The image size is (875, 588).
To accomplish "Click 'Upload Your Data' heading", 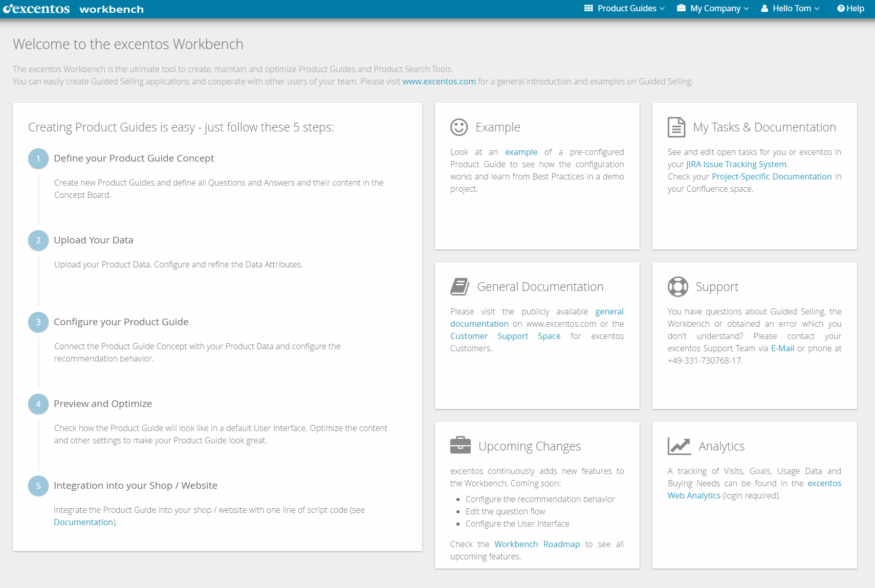I will [94, 240].
